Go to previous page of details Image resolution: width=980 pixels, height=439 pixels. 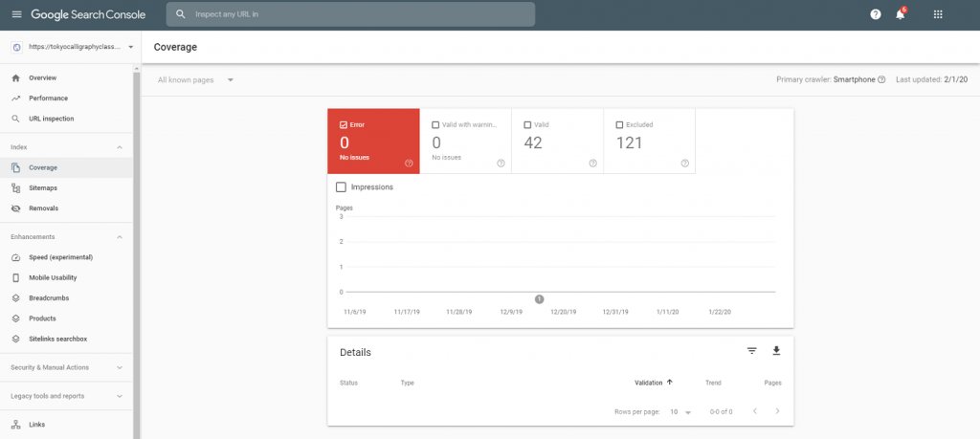point(755,411)
